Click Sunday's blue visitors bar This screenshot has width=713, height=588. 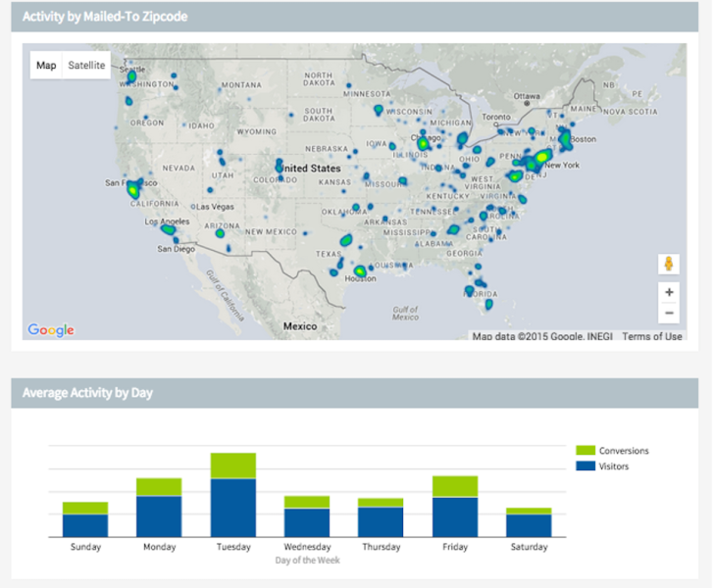[85, 525]
